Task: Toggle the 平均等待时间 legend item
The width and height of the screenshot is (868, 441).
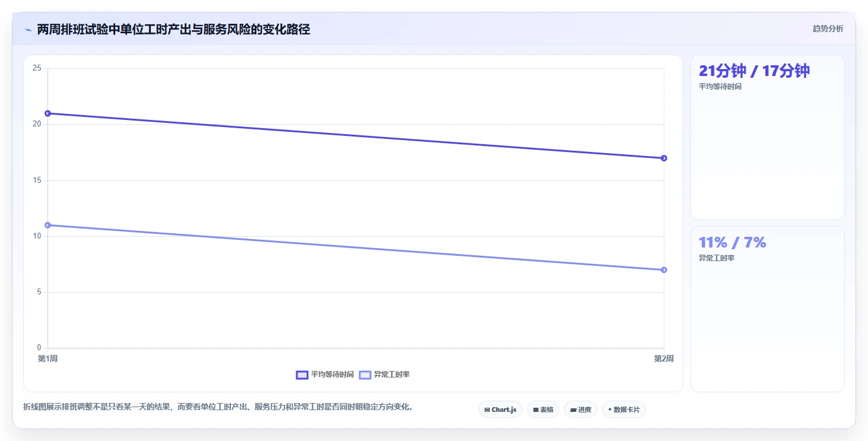Action: [325, 375]
